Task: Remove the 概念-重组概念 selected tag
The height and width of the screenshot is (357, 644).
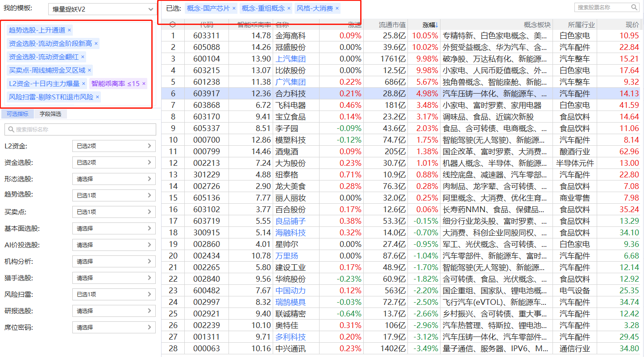Action: coord(289,8)
